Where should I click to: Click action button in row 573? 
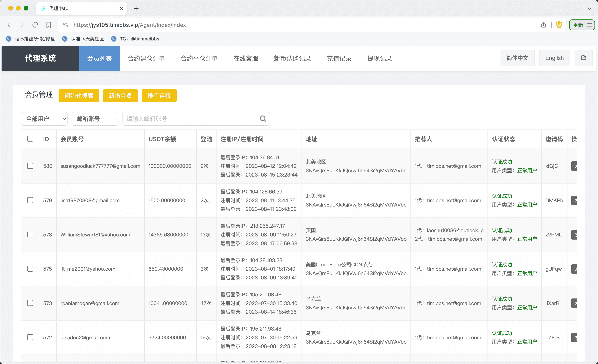[574, 303]
